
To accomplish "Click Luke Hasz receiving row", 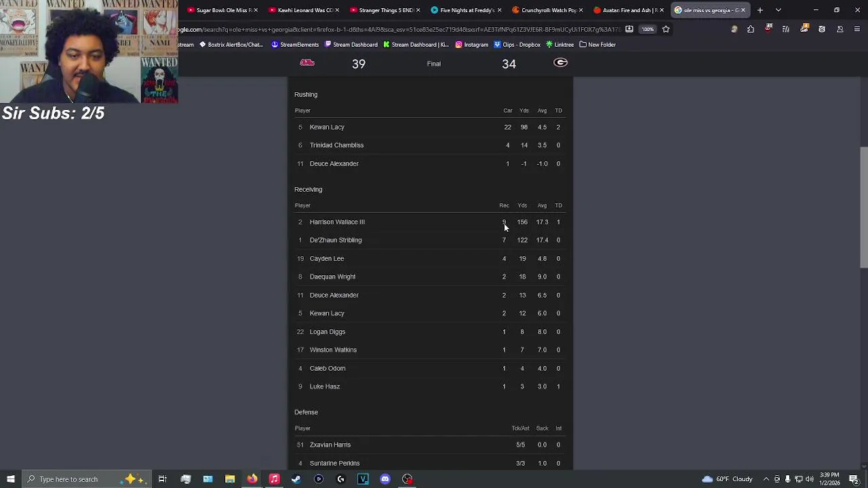I will pyautogui.click(x=430, y=386).
